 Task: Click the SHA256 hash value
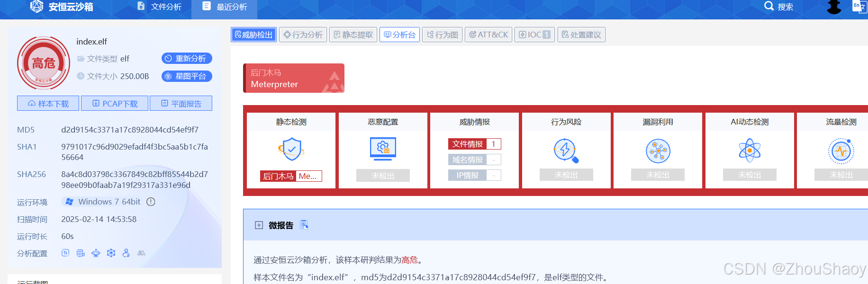[x=135, y=179]
